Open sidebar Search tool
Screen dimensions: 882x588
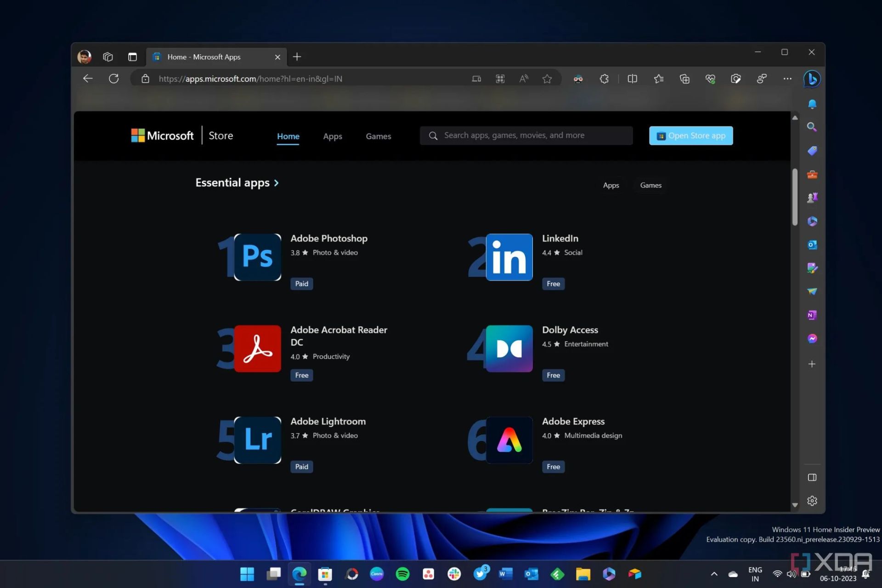[812, 127]
